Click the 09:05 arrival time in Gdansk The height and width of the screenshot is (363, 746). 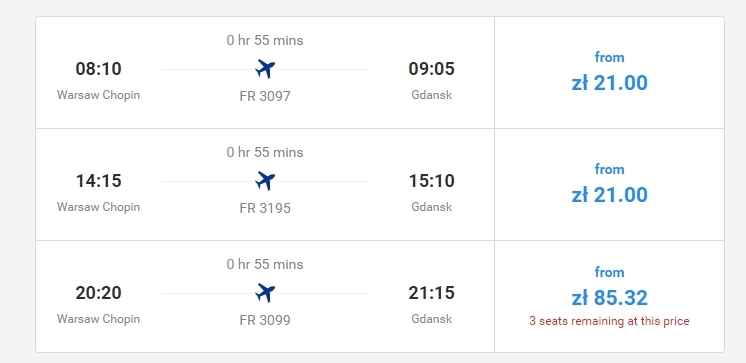coord(432,69)
